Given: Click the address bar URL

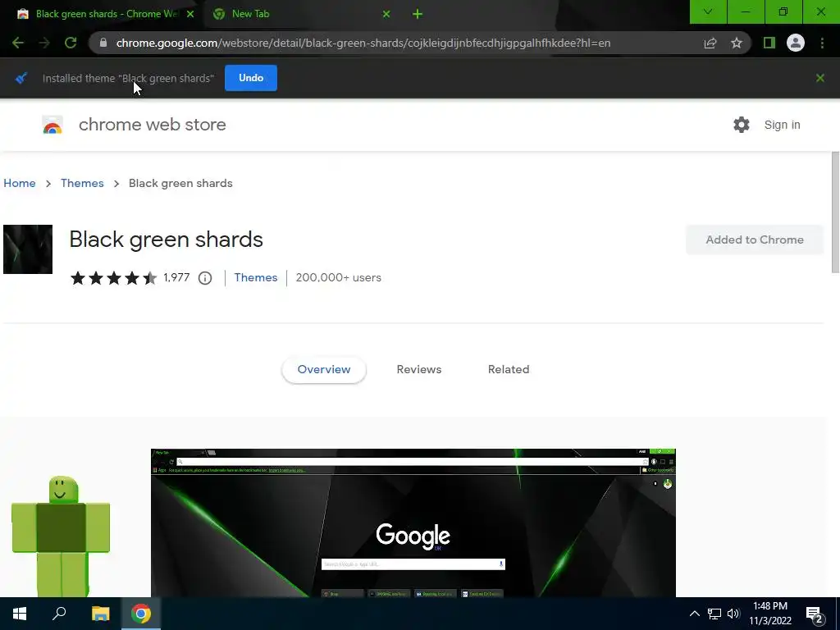Looking at the screenshot, I should click(363, 43).
